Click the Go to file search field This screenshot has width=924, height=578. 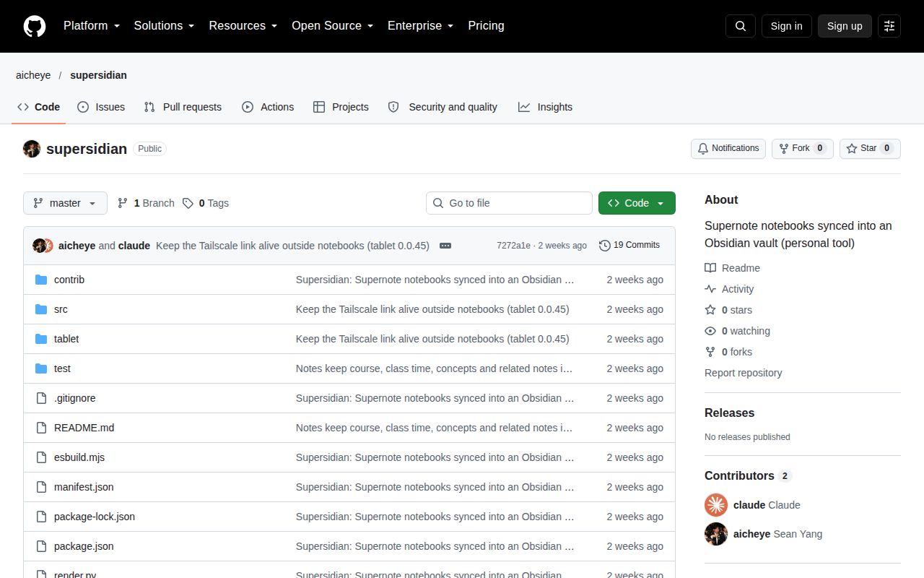tap(509, 203)
